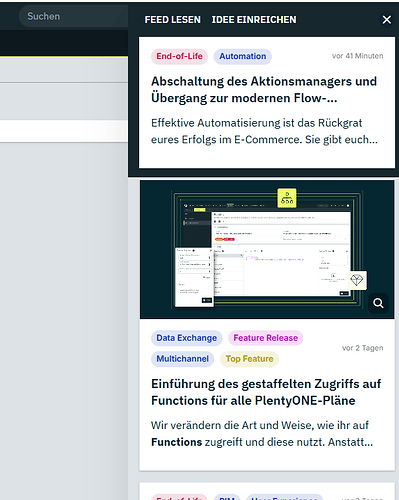The height and width of the screenshot is (500, 399).
Task: Click the vor 2 Tagen timestamp beside Feature Release
Action: click(363, 348)
